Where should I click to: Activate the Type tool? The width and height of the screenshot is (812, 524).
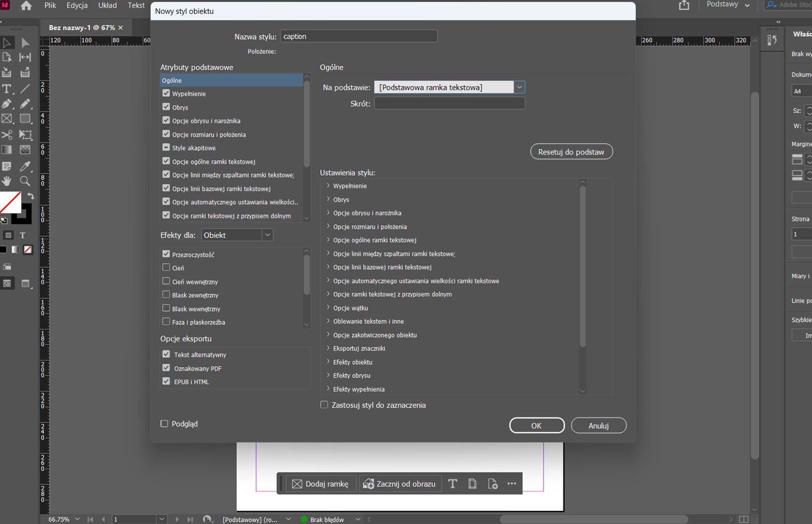tap(7, 89)
